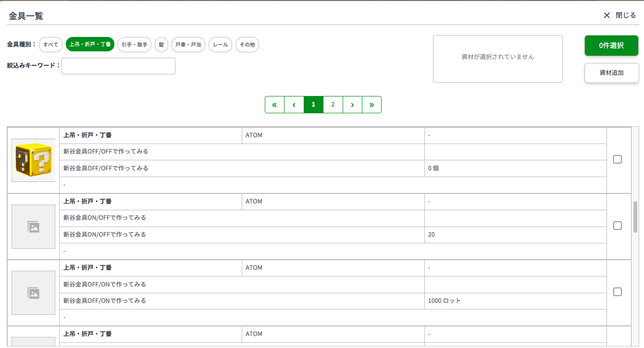Open the question block thumbnail image
This screenshot has height=348, width=644.
(33, 160)
